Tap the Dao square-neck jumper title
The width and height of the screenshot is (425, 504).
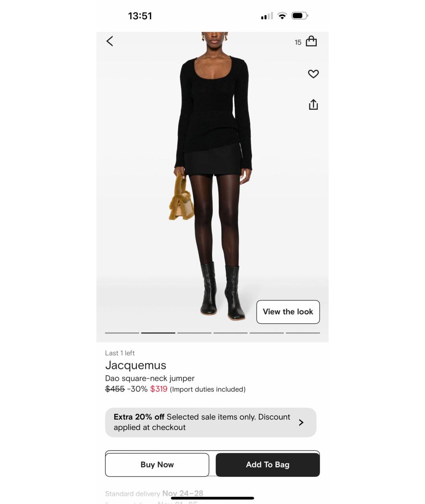(150, 378)
